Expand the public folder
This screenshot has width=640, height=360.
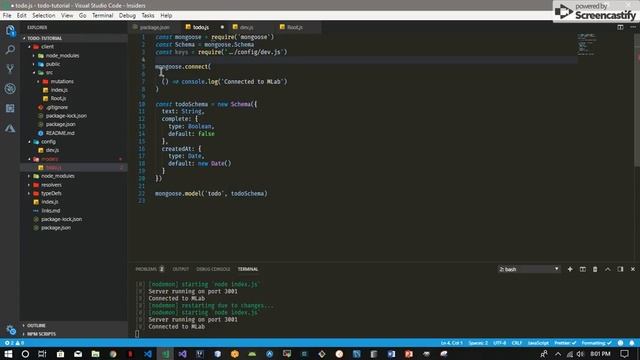pyautogui.click(x=34, y=64)
